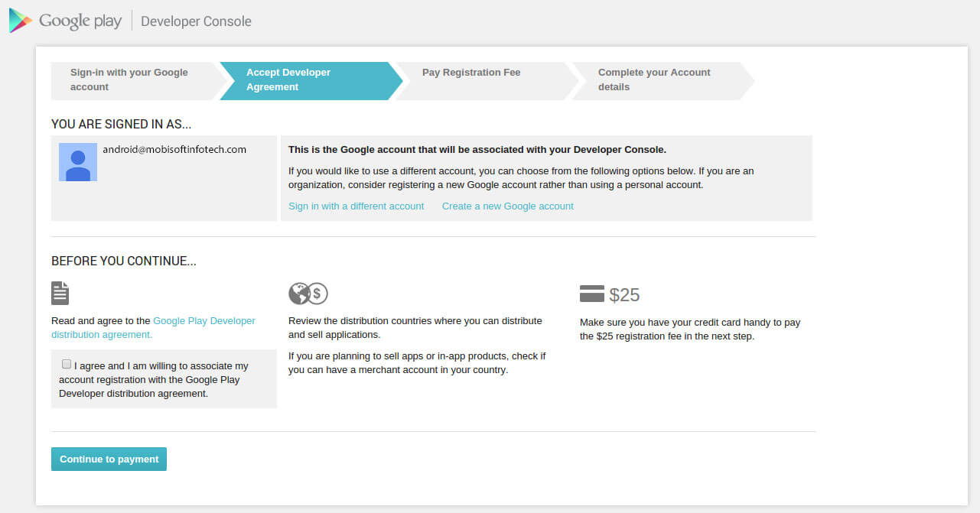
Task: Click the '$25' fee amount text
Action: (624, 295)
